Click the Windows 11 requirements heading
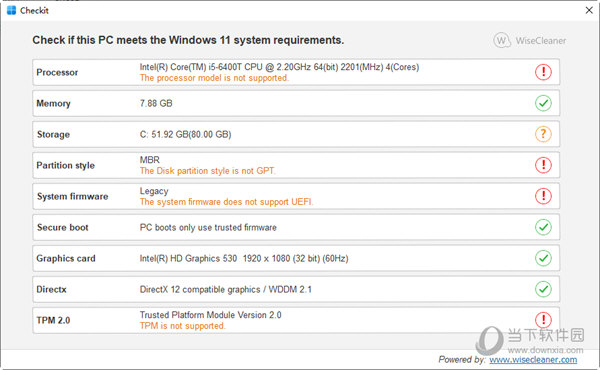This screenshot has width=600, height=370. (188, 40)
